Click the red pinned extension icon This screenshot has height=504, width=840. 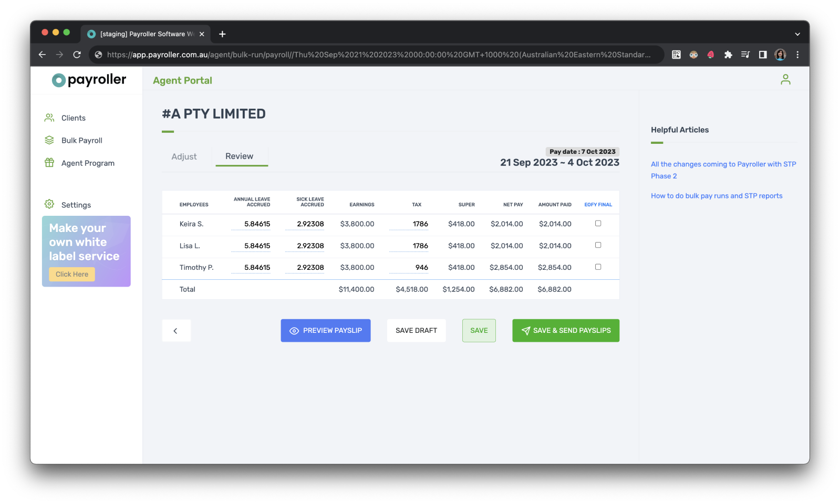click(711, 55)
